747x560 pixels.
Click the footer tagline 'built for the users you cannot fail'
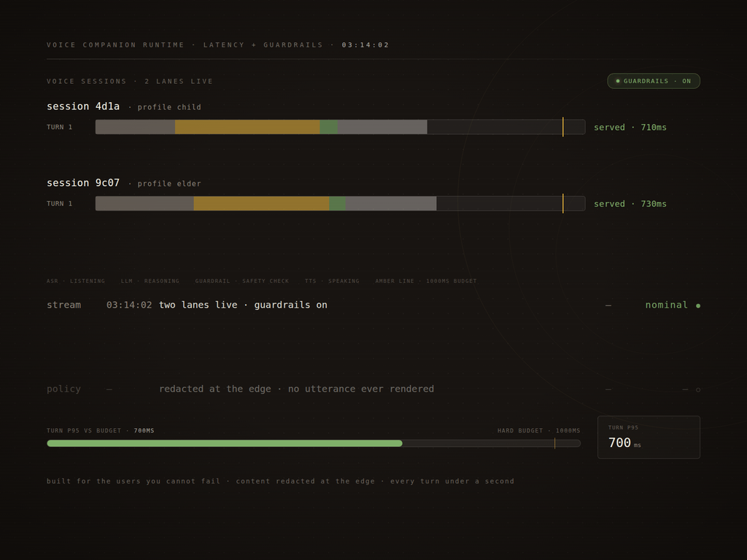[133, 481]
